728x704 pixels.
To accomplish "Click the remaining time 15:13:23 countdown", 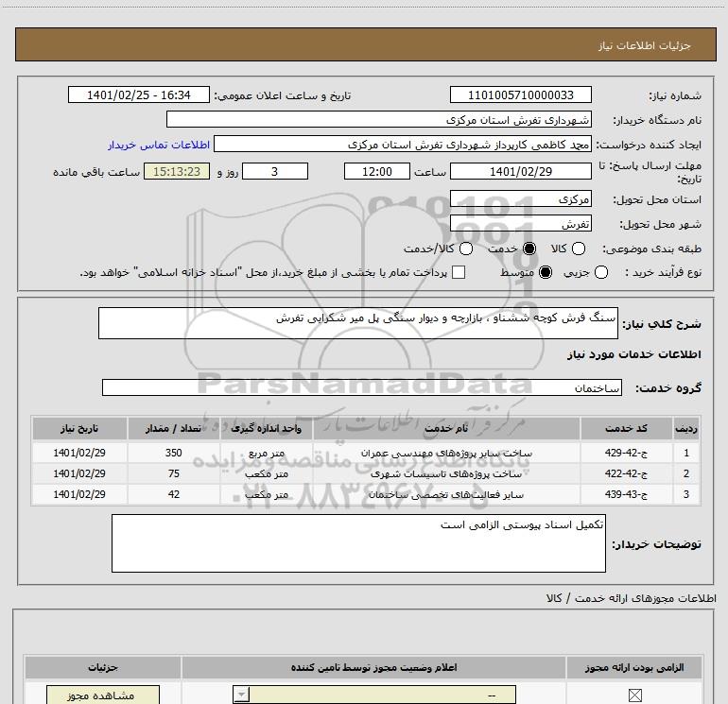I will point(177,171).
